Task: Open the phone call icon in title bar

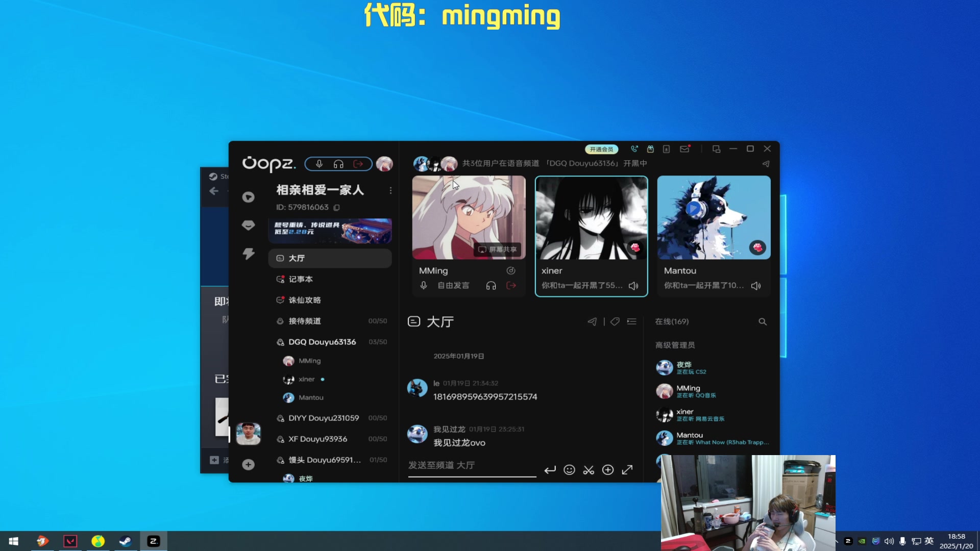Action: 634,149
